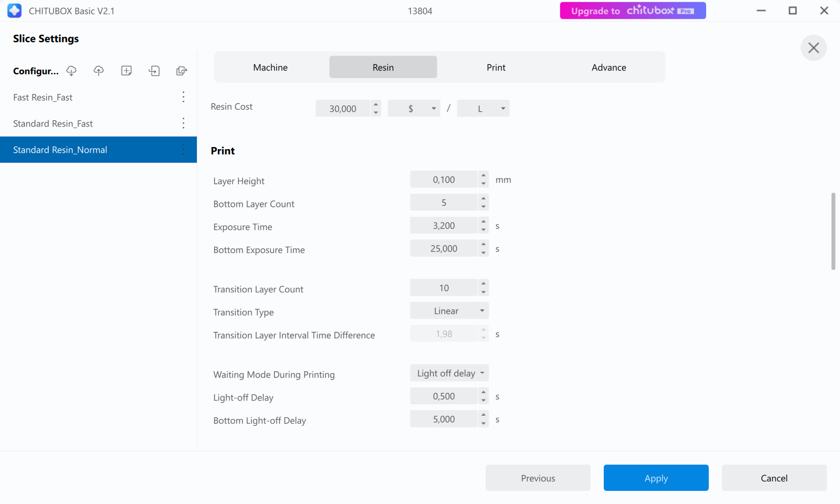Click the Exposure Time input field
The width and height of the screenshot is (840, 504).
(444, 226)
